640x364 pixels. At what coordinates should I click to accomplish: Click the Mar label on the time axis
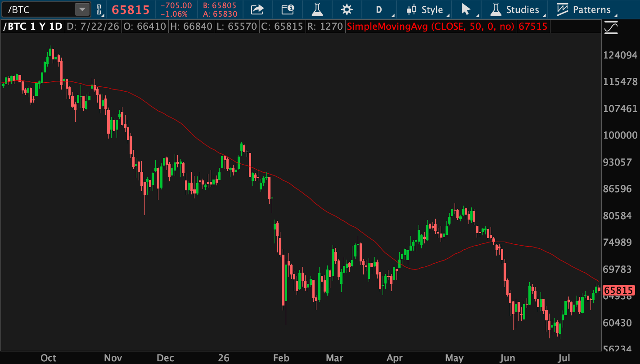334,358
